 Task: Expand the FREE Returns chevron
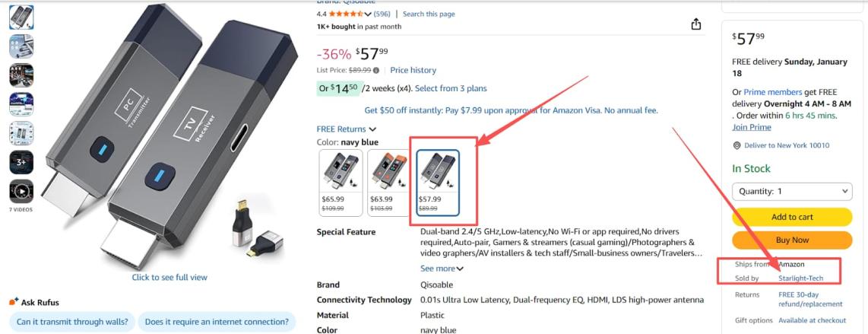point(372,129)
